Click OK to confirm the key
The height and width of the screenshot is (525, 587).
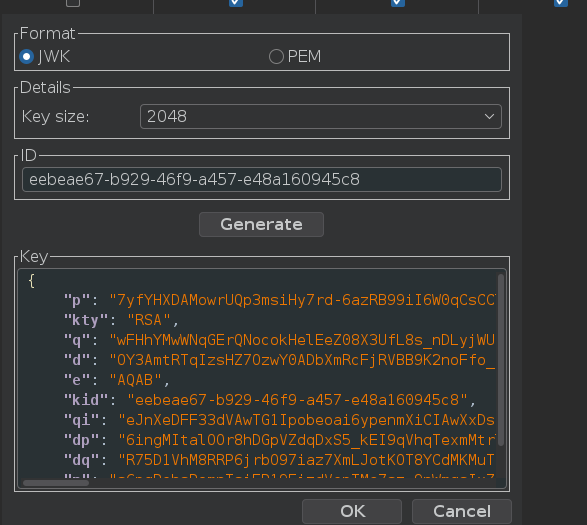pyautogui.click(x=352, y=511)
